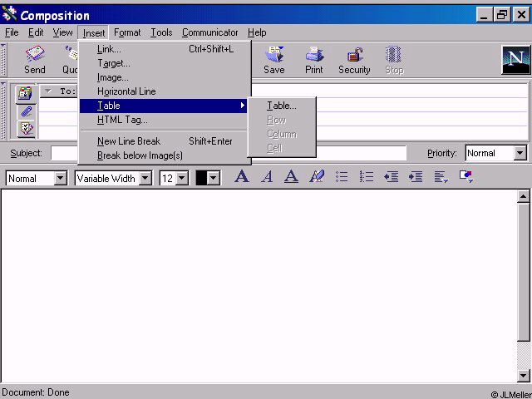532x399 pixels.
Task: Choose Table... in the submenu
Action: (x=282, y=106)
